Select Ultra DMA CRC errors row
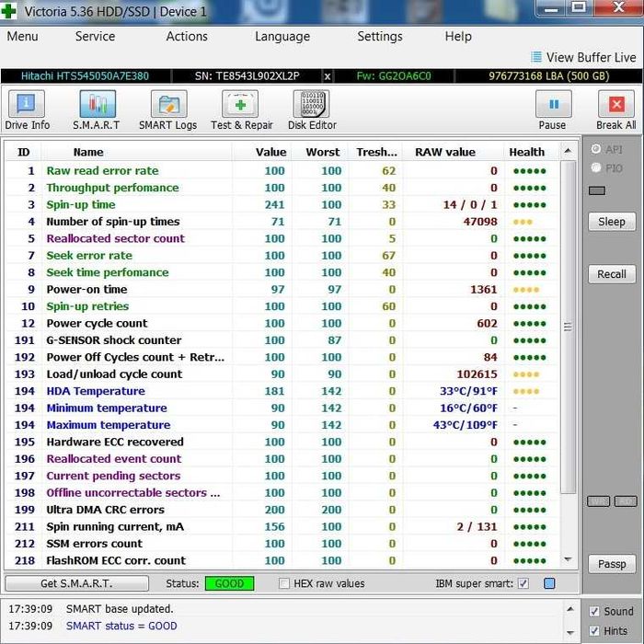 (x=282, y=510)
